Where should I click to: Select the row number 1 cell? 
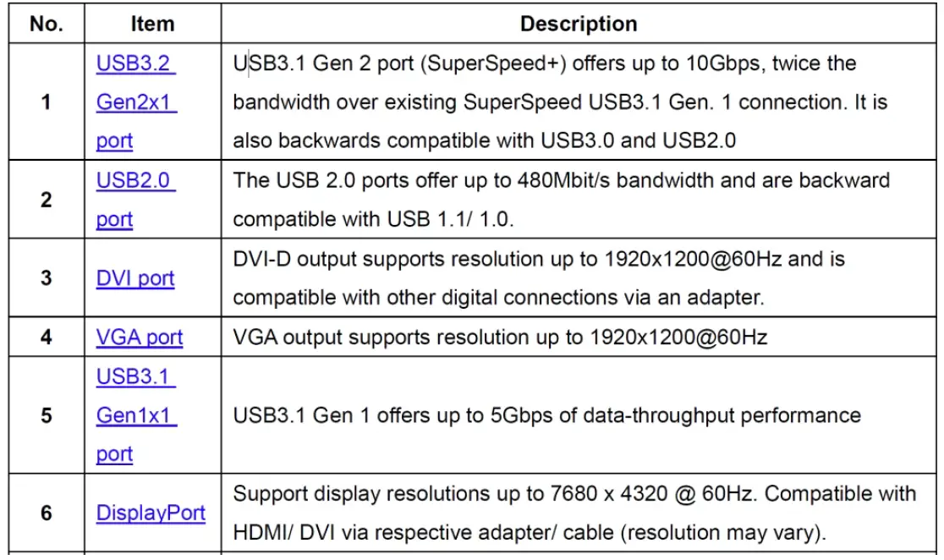point(47,102)
